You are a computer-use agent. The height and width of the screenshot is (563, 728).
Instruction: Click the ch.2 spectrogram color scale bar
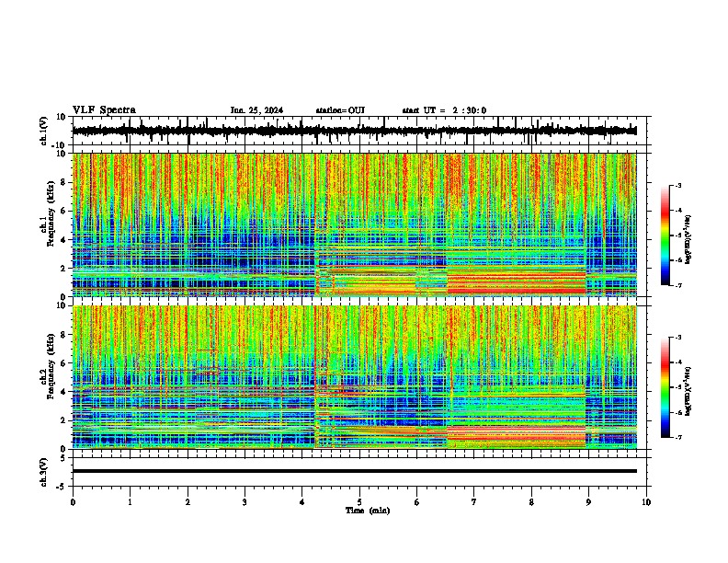coord(665,387)
